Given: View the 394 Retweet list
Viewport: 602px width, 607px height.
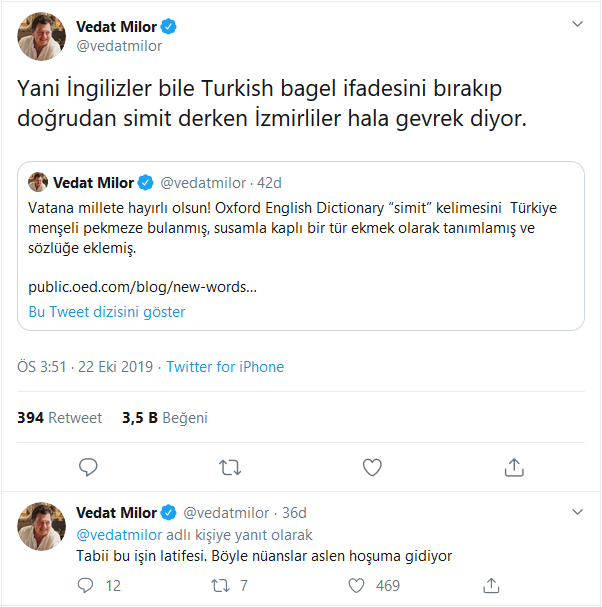Looking at the screenshot, I should (60, 418).
